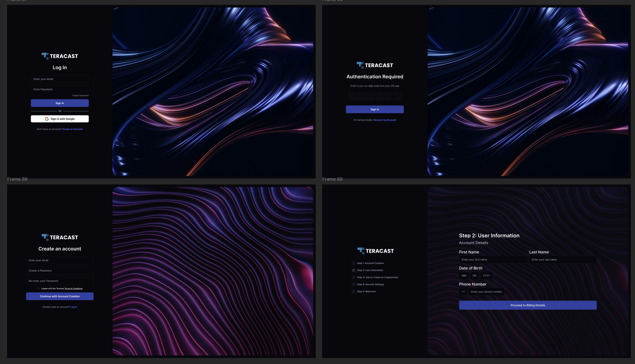Click the Recover my Account link

pos(385,120)
